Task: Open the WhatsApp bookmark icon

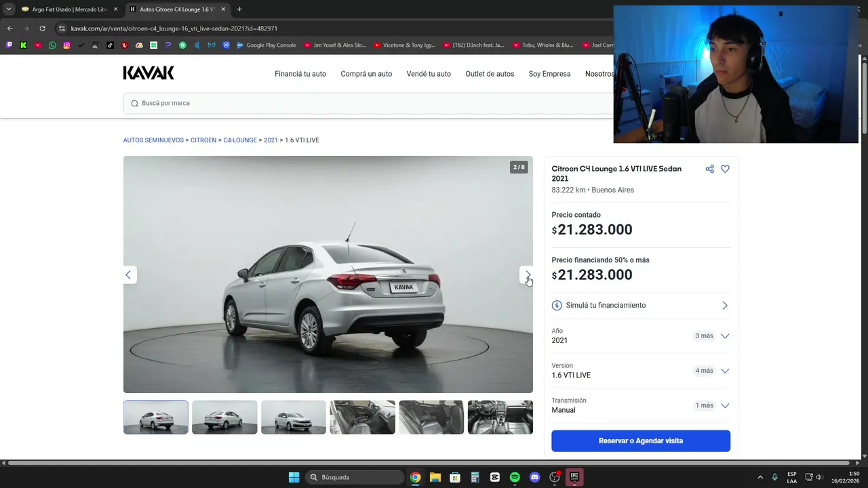Action: click(52, 45)
